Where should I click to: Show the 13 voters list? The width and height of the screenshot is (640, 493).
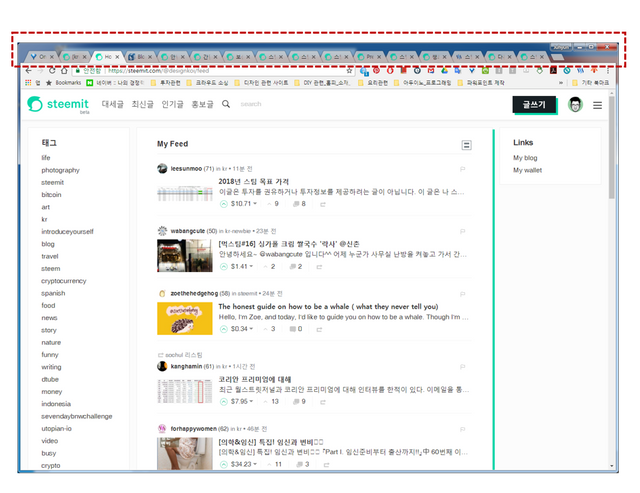(x=271, y=402)
